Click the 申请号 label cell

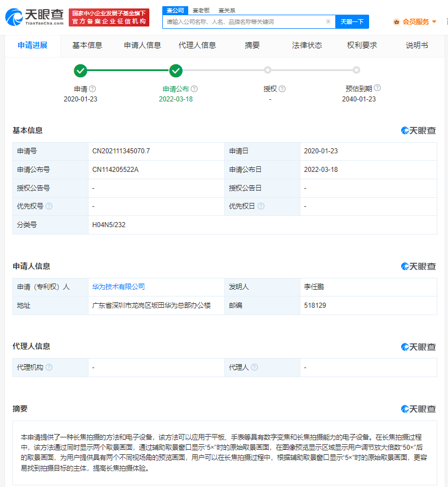pos(50,151)
